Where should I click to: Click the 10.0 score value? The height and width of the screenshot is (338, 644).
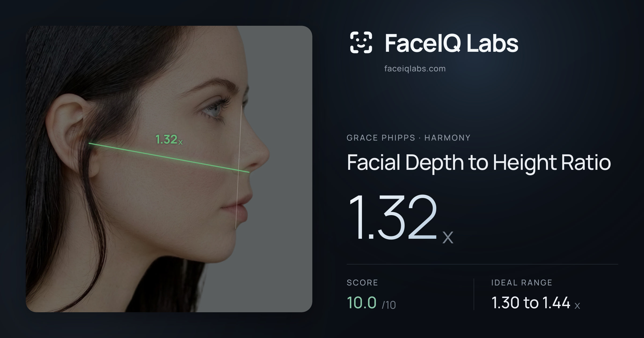tap(361, 303)
